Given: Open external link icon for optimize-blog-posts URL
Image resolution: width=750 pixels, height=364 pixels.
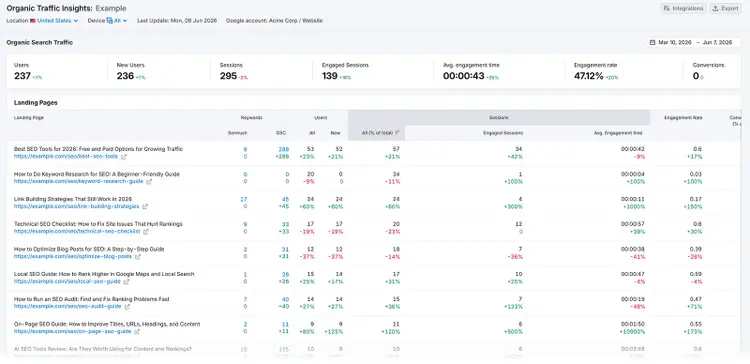Looking at the screenshot, I should [137, 257].
